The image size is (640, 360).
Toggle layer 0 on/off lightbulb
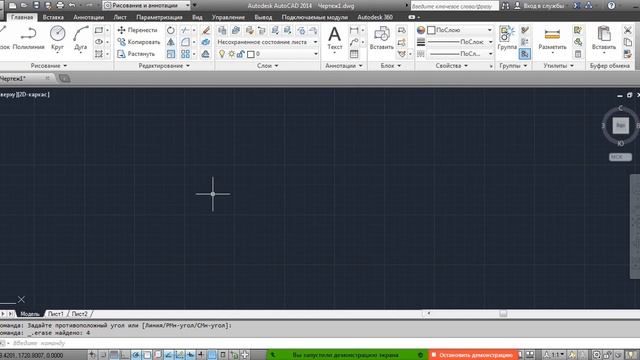[x=222, y=54]
